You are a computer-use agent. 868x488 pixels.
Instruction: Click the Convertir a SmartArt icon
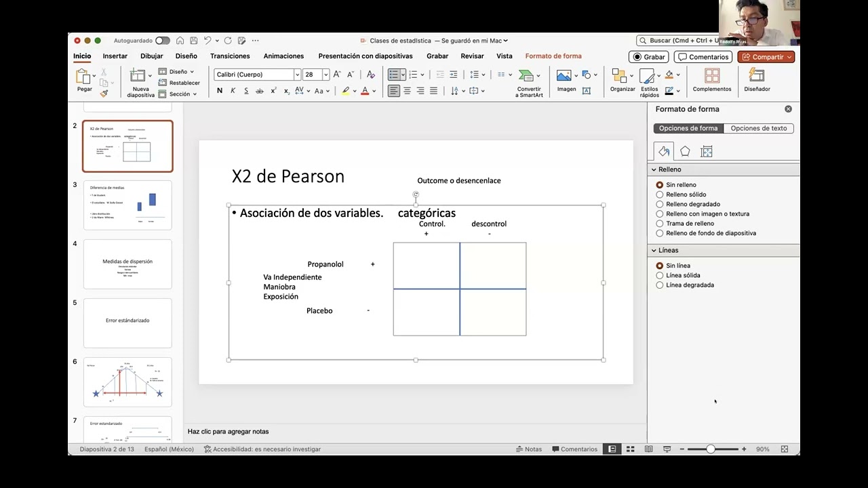[x=526, y=76]
